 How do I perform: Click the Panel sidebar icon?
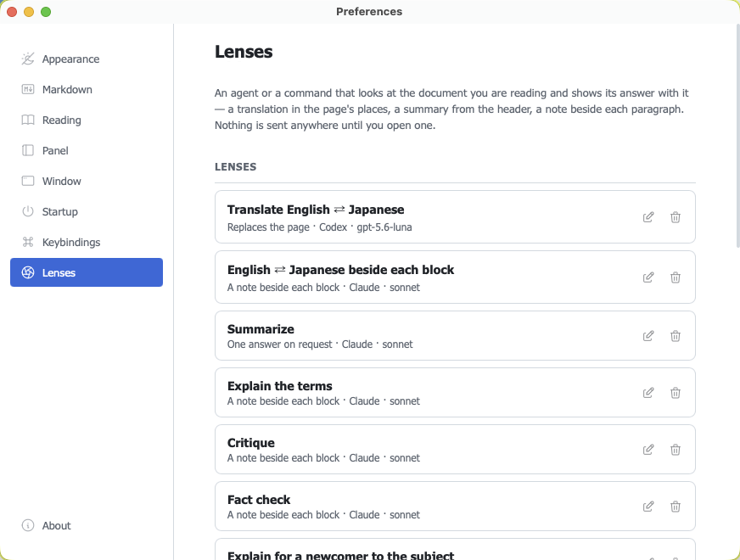point(28,150)
